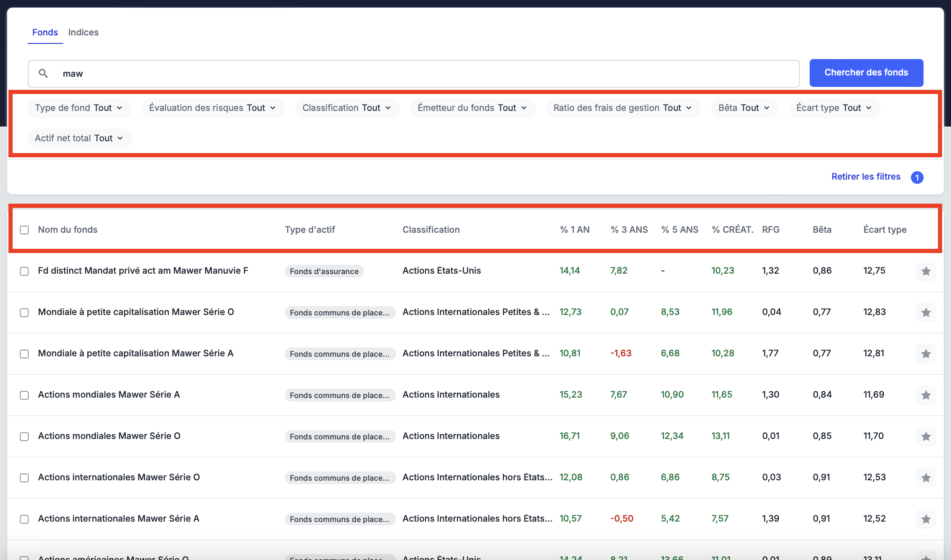Star Mondiale à petite capitalisation Mawer Série O
Image resolution: width=951 pixels, height=560 pixels.
click(x=926, y=312)
